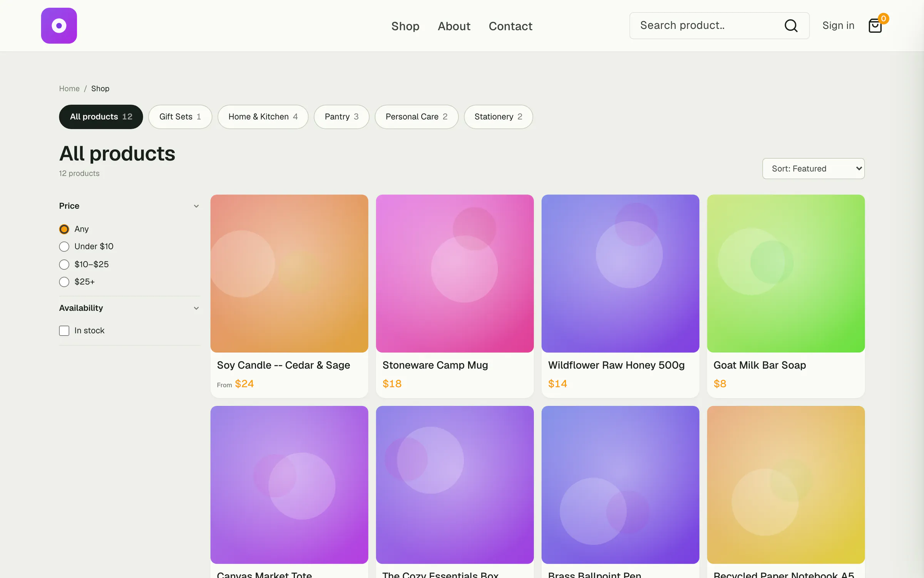924x578 pixels.
Task: Click the $8 price text
Action: tap(720, 384)
